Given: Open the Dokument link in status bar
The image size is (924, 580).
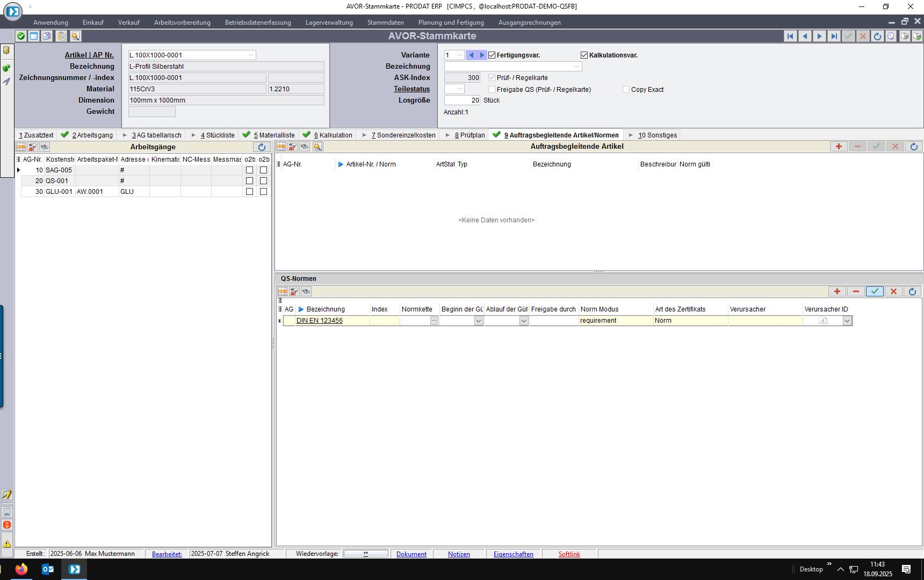Looking at the screenshot, I should pos(411,554).
